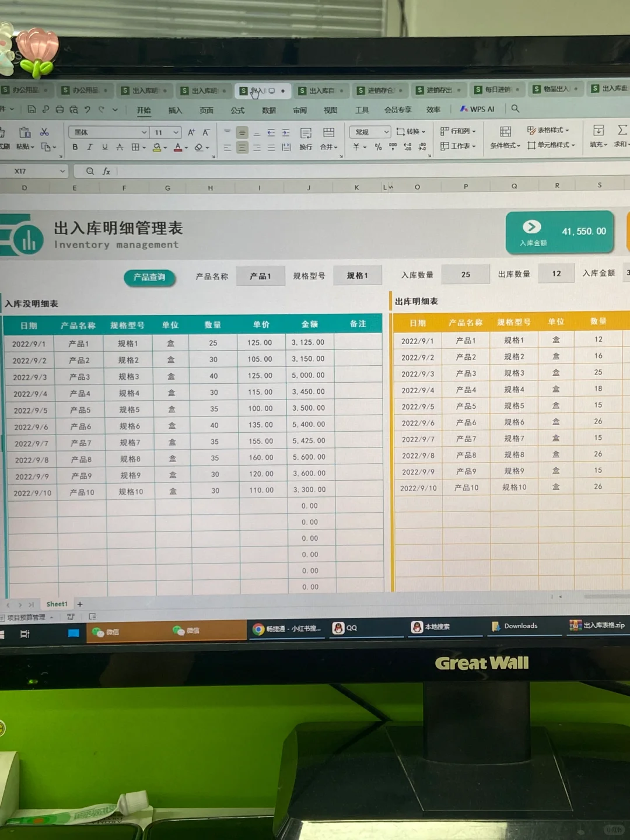Click the increase decimal places icon

pos(408,147)
